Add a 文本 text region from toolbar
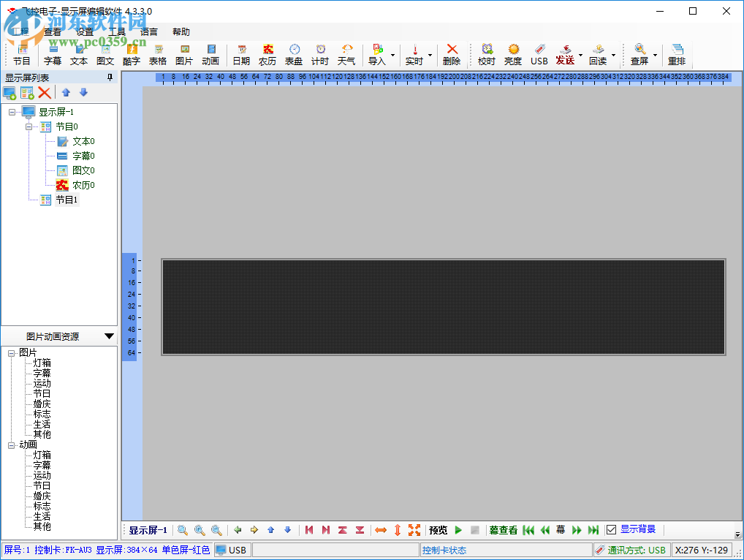 tap(79, 55)
